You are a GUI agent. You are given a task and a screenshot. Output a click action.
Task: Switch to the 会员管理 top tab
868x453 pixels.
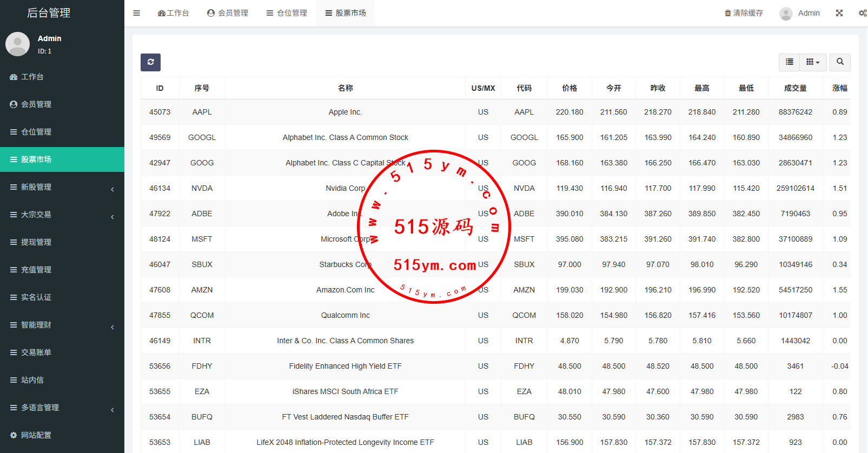click(228, 13)
